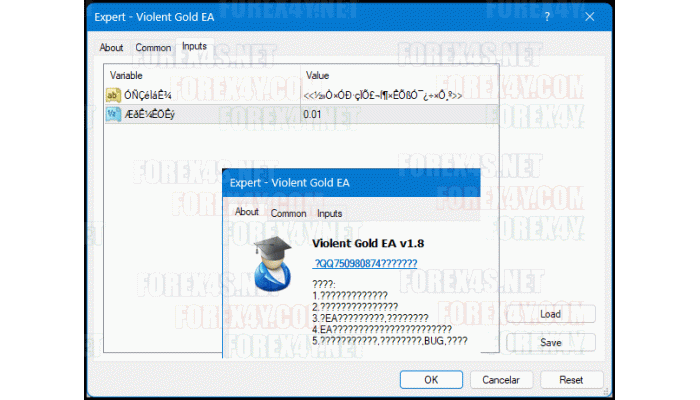Close the Expert - Violent Gold EA dialog
The height and width of the screenshot is (400, 700).
589,17
